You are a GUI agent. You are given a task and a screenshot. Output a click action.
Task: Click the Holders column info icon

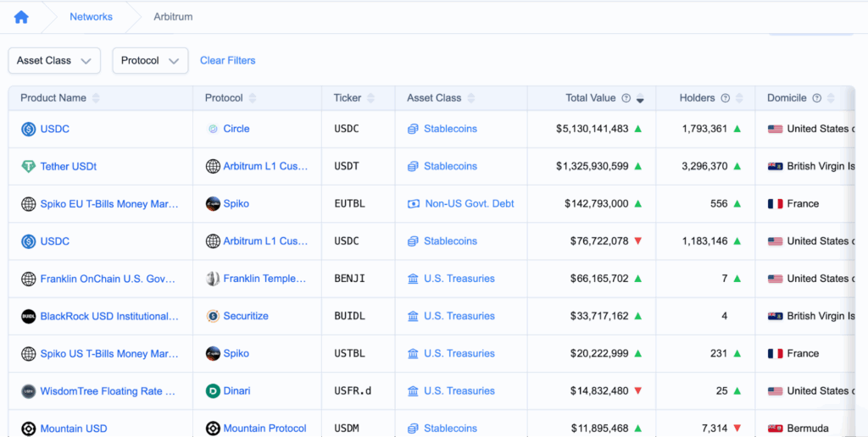726,98
